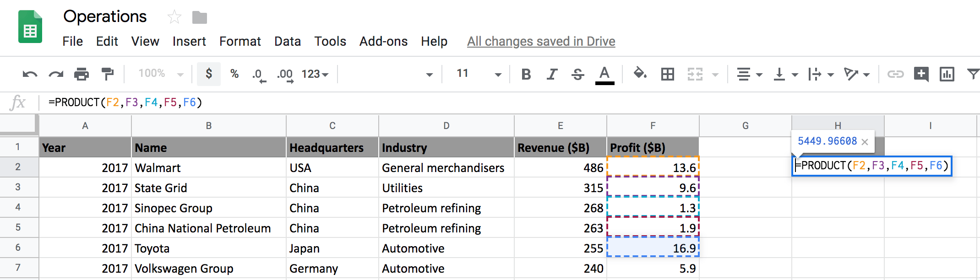The width and height of the screenshot is (980, 280).
Task: Click the Operations document title
Action: pyautogui.click(x=105, y=16)
